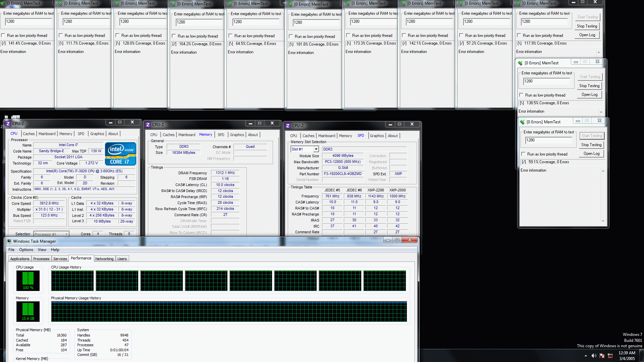Viewport: 644px width, 362px height.
Task: Click MemTest title icon of 138.5% coverage window
Action: coord(520,63)
